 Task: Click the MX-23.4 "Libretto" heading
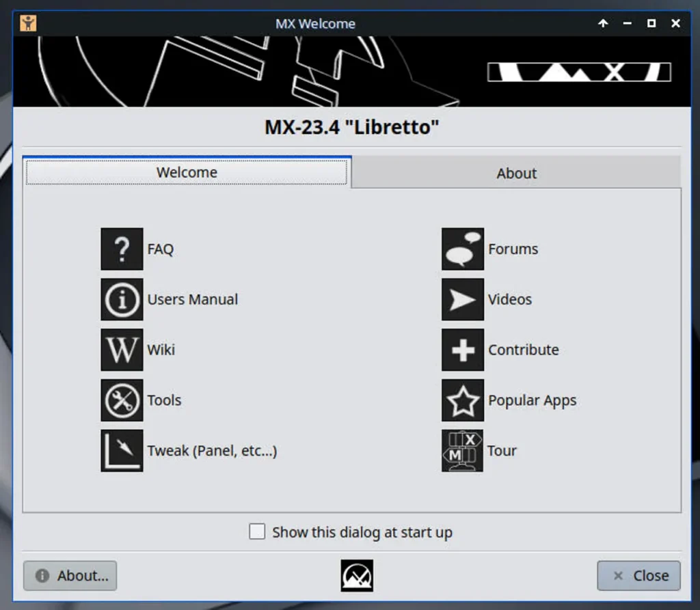coord(352,127)
